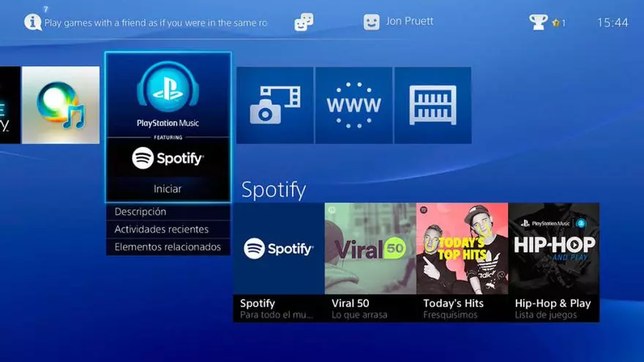The width and height of the screenshot is (644, 362).
Task: Open the Capture Gallery camera icon tile
Action: point(274,105)
